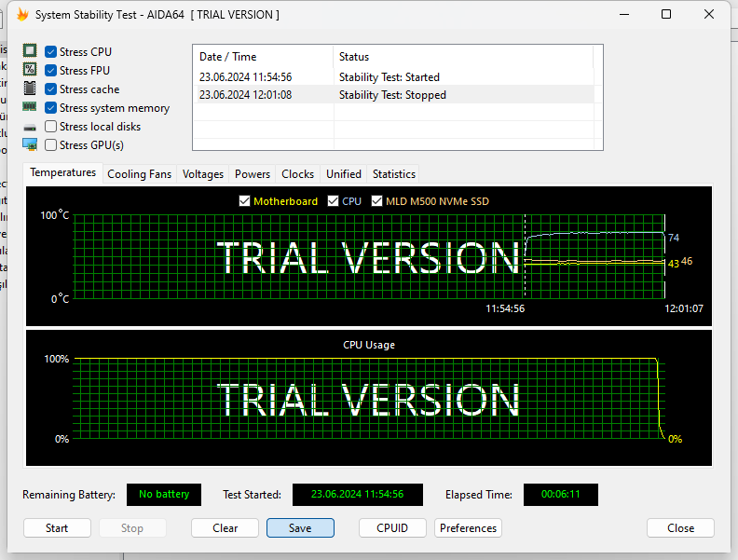Switch to the Powers tab

click(x=253, y=174)
